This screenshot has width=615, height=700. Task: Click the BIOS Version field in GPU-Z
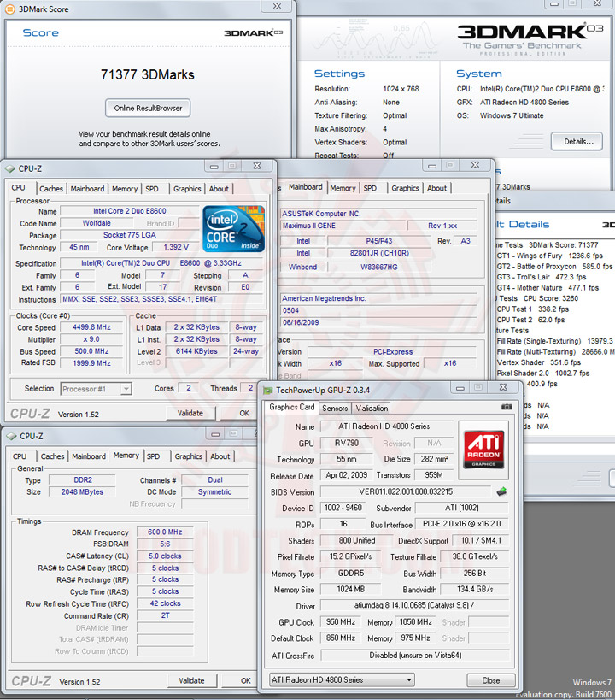click(405, 491)
